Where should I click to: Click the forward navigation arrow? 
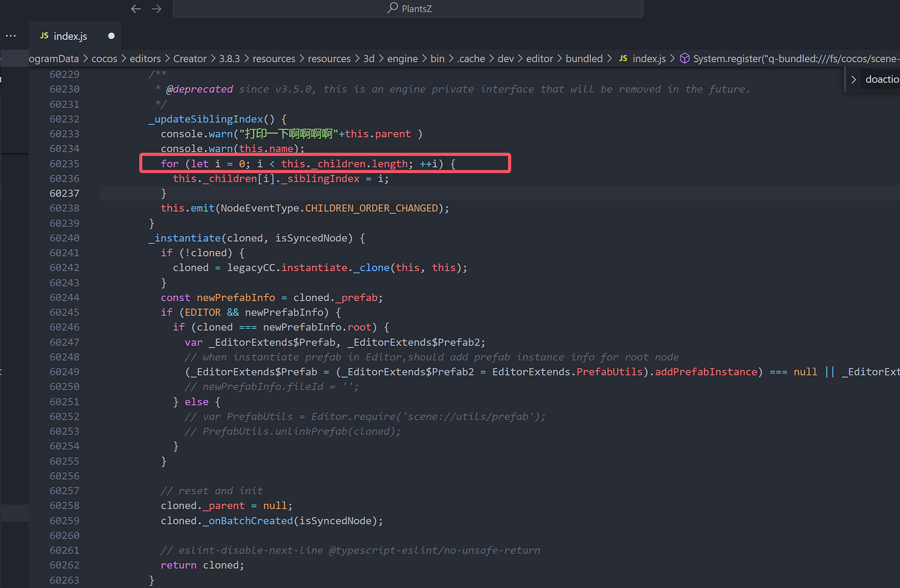pos(157,8)
